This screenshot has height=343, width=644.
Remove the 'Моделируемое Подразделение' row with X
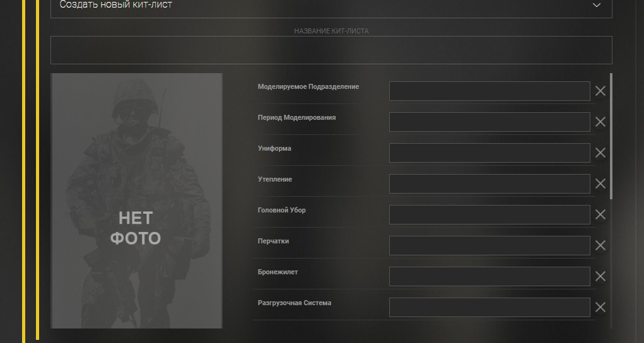tap(600, 91)
